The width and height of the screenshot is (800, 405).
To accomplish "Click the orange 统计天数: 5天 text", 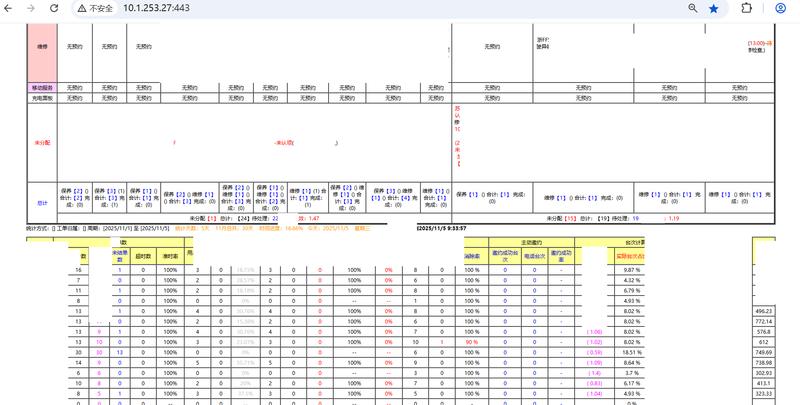I will click(x=192, y=229).
